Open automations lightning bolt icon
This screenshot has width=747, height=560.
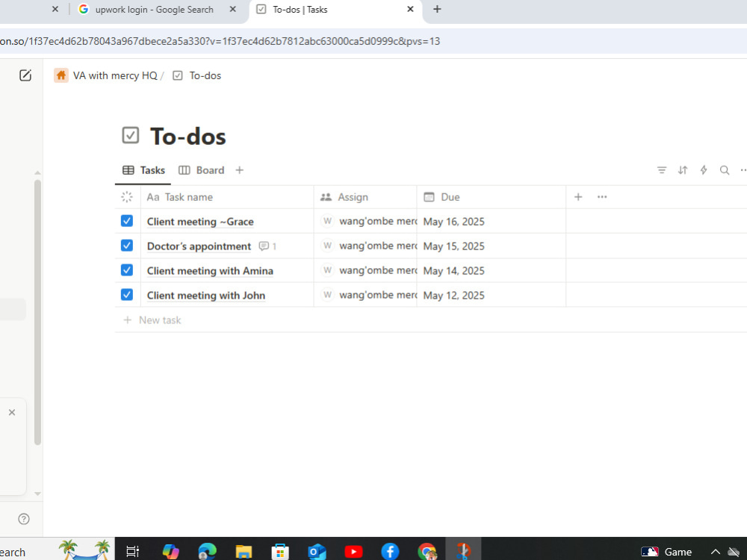tap(704, 170)
